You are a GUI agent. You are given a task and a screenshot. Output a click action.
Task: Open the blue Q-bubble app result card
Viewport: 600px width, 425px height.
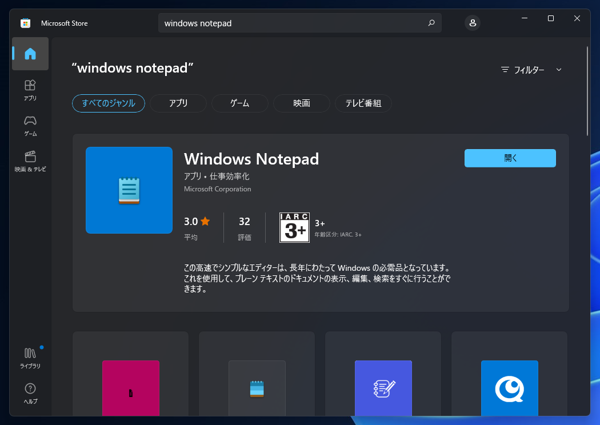click(x=509, y=374)
